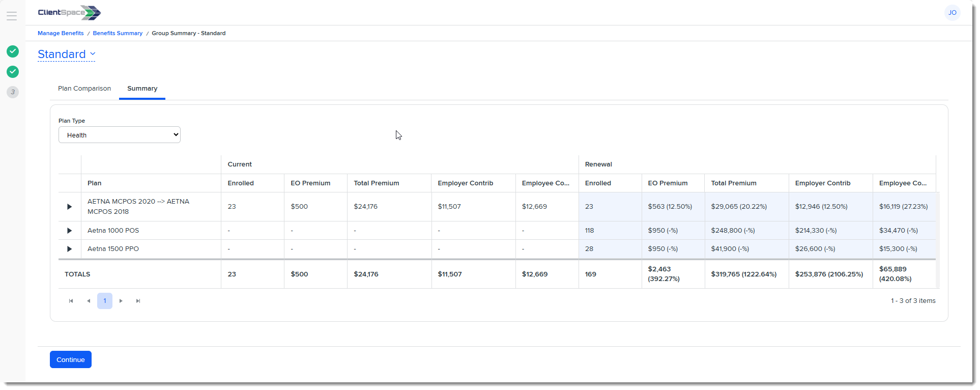Viewport: 980px width, 390px height.
Task: Click the second completed step checkmark
Action: pyautogui.click(x=13, y=72)
